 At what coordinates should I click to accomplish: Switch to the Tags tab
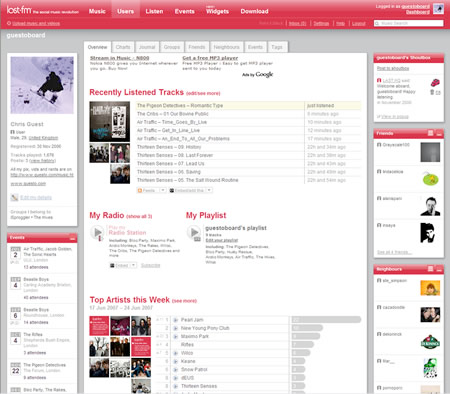click(277, 47)
